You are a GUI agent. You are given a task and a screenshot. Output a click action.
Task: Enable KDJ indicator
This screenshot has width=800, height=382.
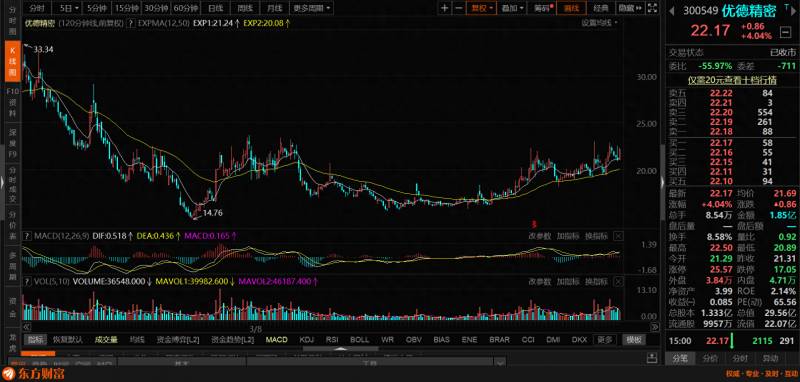[307, 340]
